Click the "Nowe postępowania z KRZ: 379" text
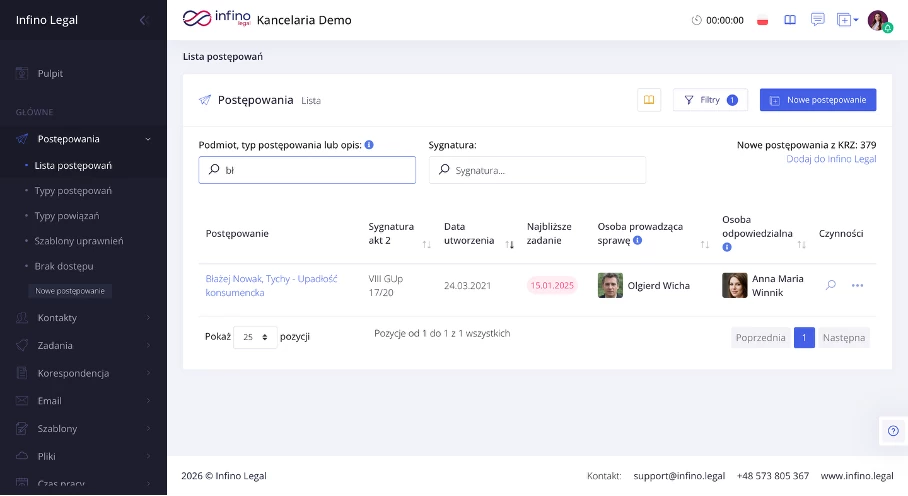This screenshot has width=908, height=496. (x=807, y=145)
